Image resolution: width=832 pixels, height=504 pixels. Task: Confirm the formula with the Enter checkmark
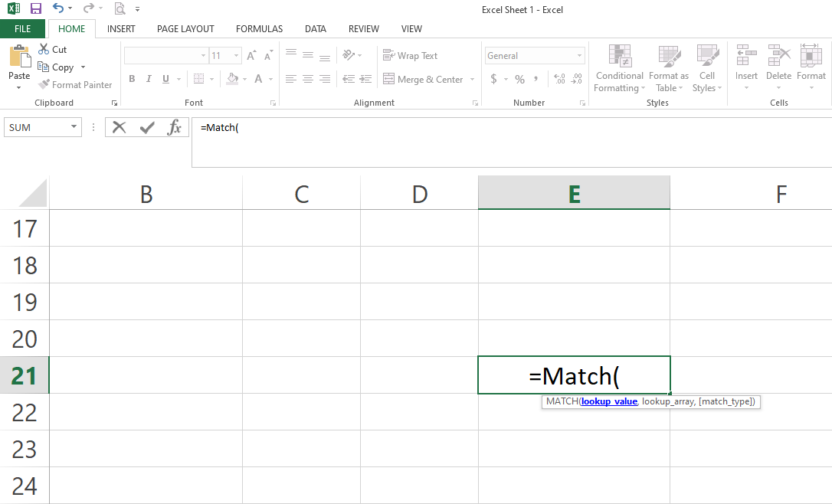(147, 127)
